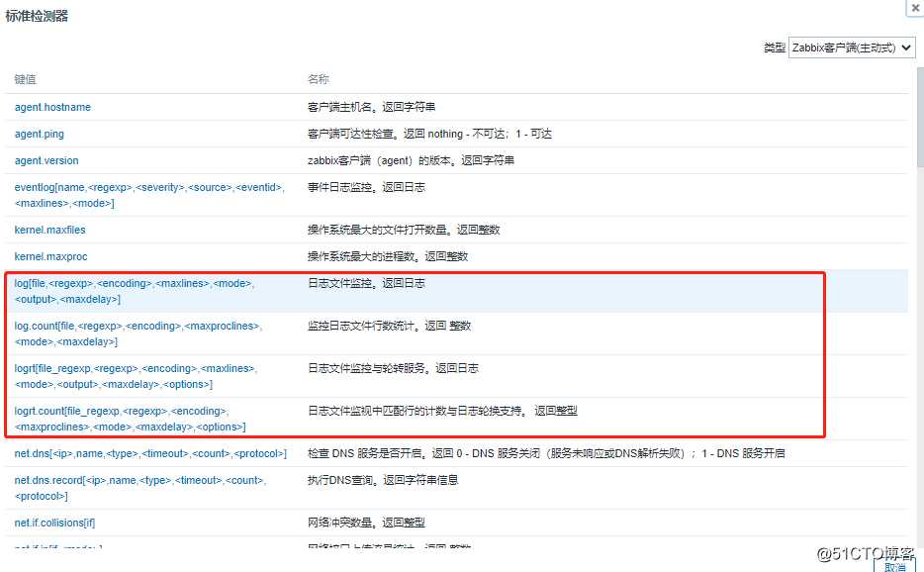Click description 网络冲突数量。返回整型

tap(366, 524)
